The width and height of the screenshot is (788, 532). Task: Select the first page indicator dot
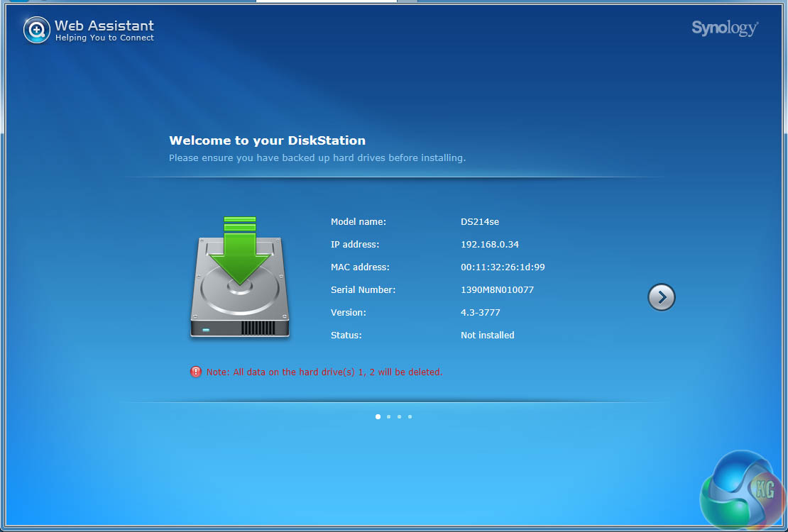click(x=378, y=416)
